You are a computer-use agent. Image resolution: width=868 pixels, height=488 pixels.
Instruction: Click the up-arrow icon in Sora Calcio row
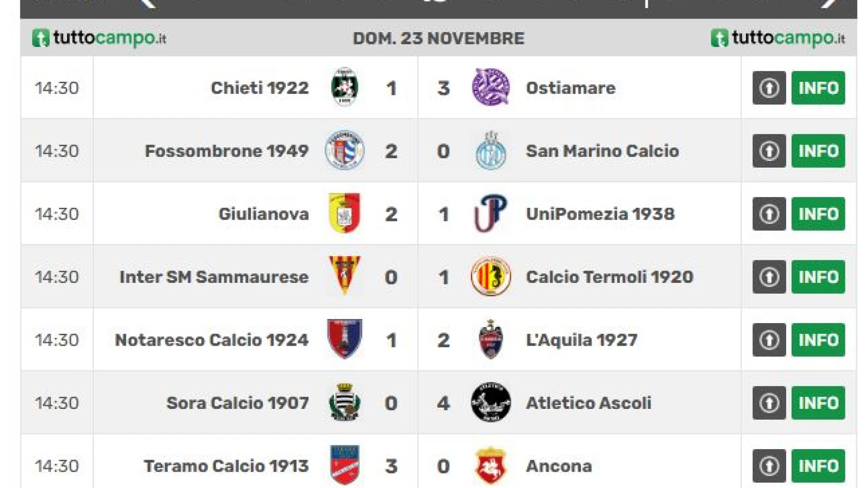click(x=769, y=403)
